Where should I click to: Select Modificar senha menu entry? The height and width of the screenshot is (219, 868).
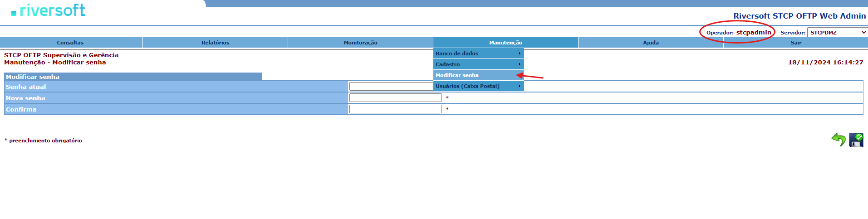pyautogui.click(x=479, y=75)
